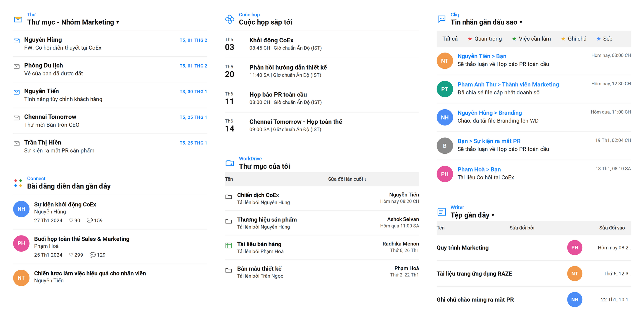Open the Nguyễn Tiến > Bạn conversation link
Image resolution: width=644 pixels, height=334 pixels.
tap(482, 56)
